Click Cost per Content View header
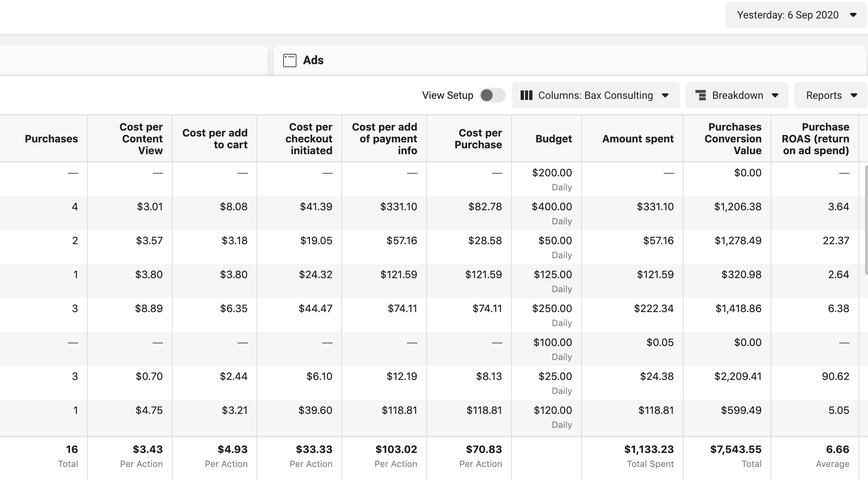868x481 pixels. tap(141, 139)
